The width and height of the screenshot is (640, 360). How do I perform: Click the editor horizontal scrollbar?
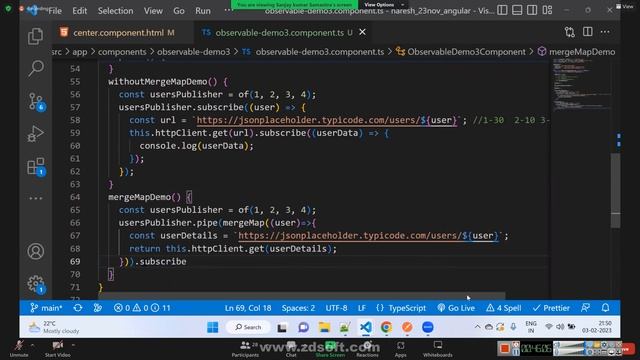pyautogui.click(x=301, y=296)
